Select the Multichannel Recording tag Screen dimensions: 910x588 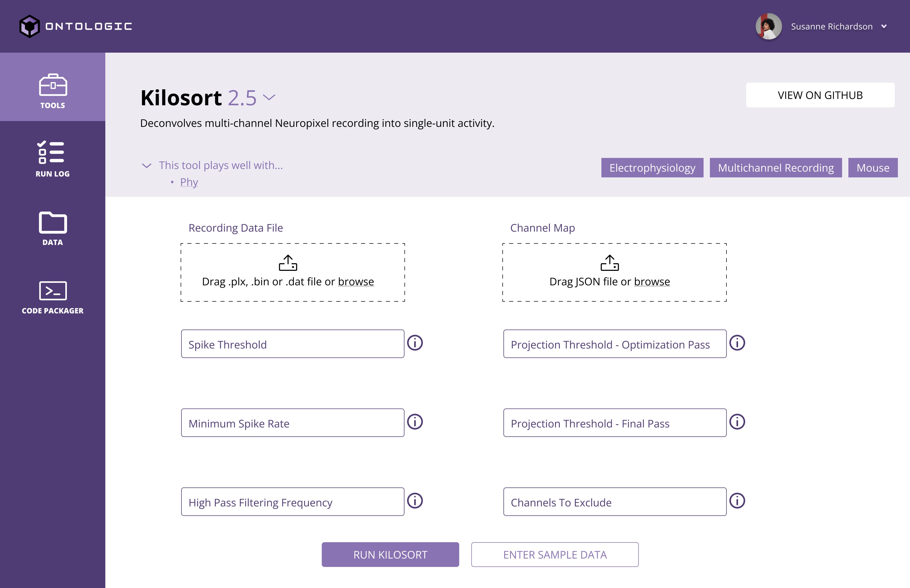(x=775, y=168)
